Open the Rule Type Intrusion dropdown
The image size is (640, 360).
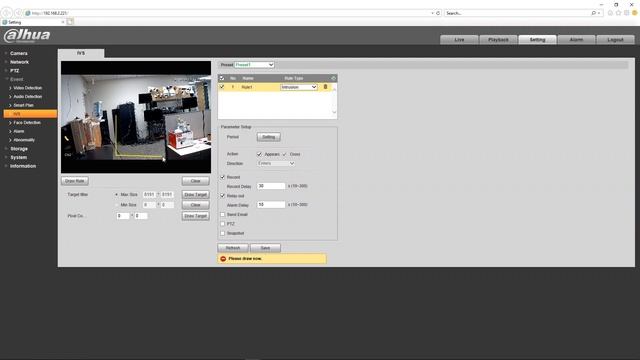[298, 87]
